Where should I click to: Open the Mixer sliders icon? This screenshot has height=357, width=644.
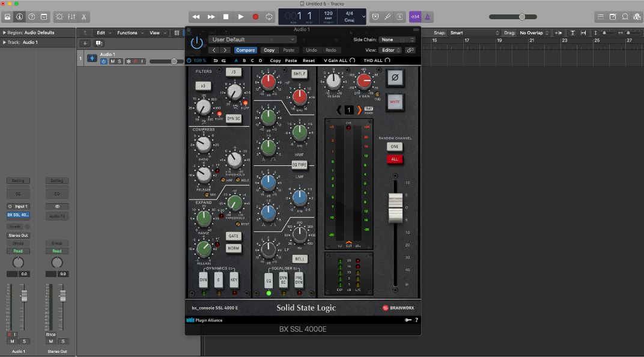coord(71,17)
